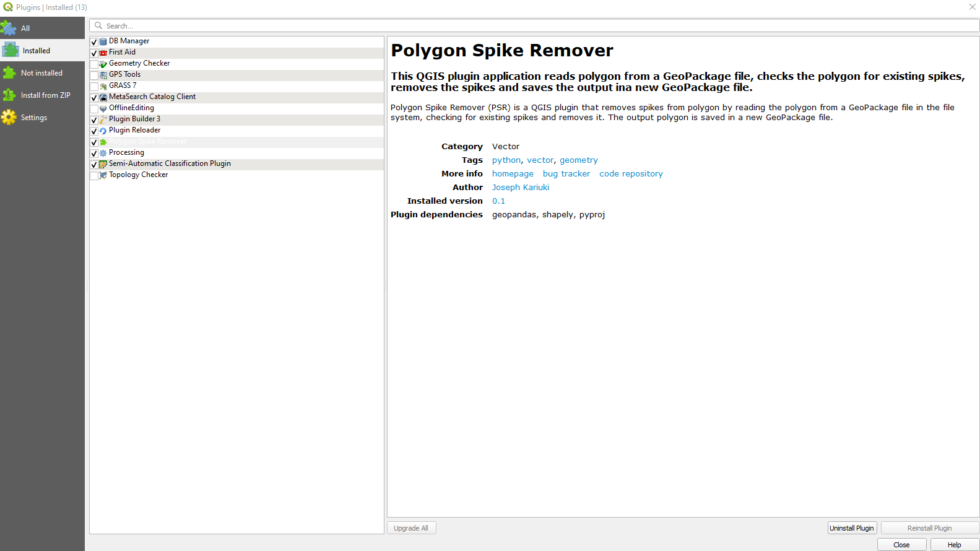The height and width of the screenshot is (551, 980).
Task: Select the Semi-Automatic Classification Plugin row
Action: [x=236, y=164]
